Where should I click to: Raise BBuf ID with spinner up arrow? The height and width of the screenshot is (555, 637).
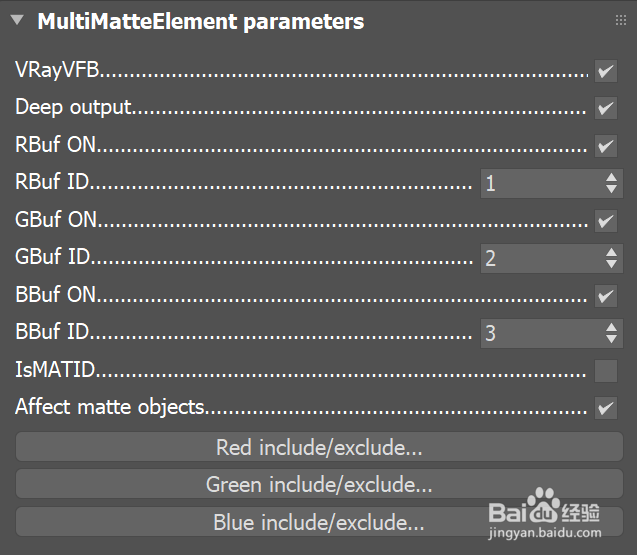point(612,327)
